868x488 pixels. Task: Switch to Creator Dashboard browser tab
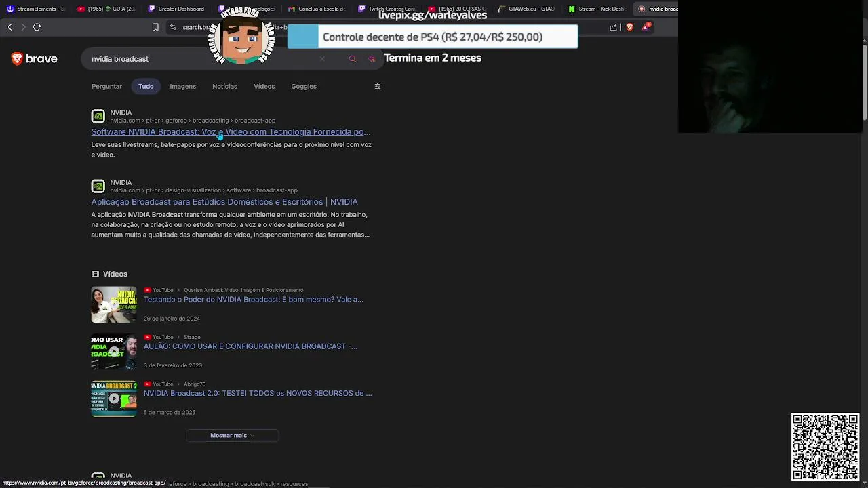pos(176,9)
